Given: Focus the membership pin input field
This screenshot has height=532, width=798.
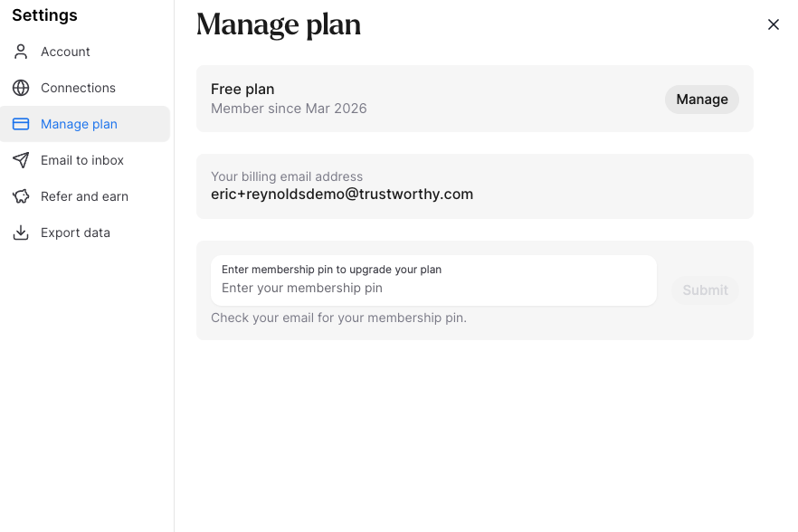Looking at the screenshot, I should pos(433,288).
